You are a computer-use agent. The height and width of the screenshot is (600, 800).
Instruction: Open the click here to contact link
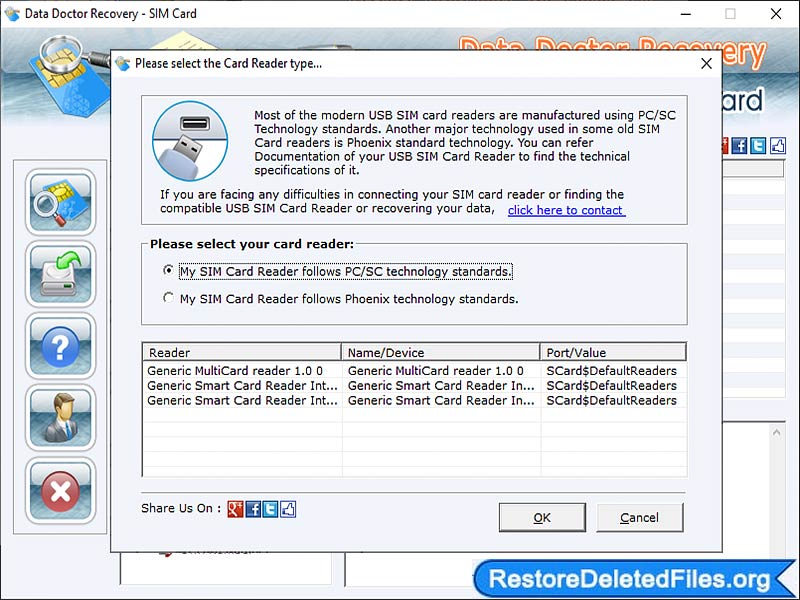(565, 210)
